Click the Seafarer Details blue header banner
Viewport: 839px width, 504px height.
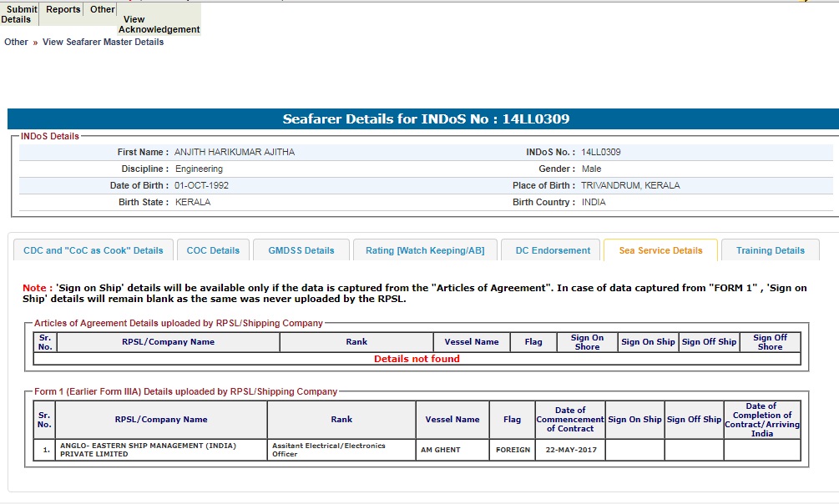pos(426,119)
